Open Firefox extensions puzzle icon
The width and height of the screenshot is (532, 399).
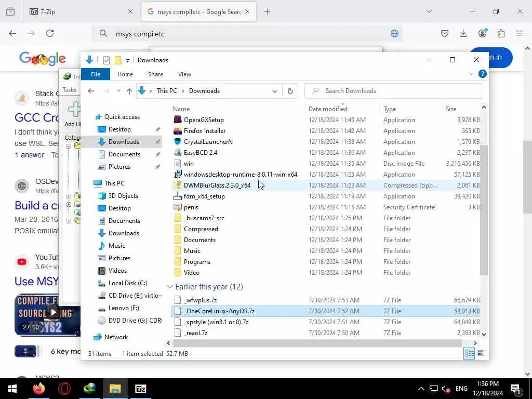pyautogui.click(x=501, y=33)
